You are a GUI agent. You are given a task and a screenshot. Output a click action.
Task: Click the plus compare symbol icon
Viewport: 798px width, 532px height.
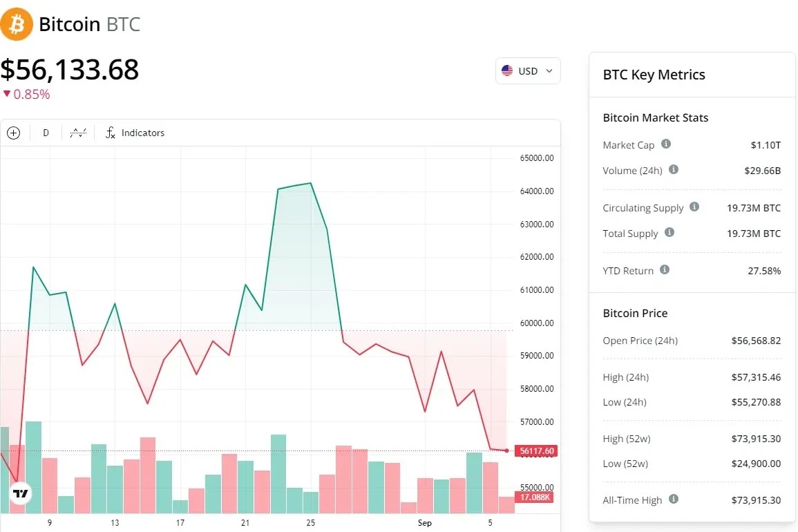(x=14, y=133)
